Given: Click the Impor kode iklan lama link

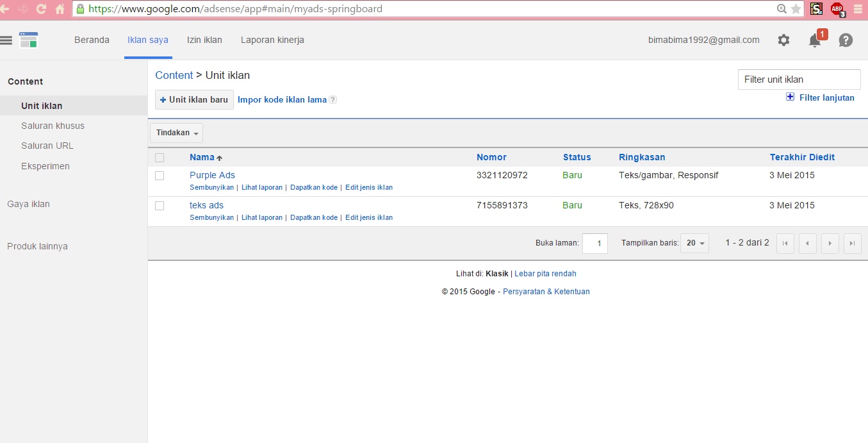Looking at the screenshot, I should pyautogui.click(x=282, y=100).
